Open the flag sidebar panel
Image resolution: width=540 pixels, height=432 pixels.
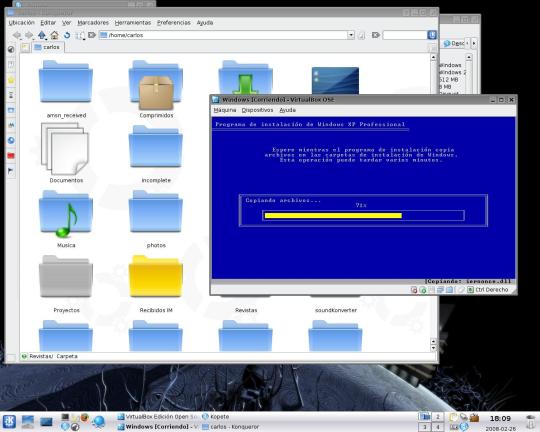pyautogui.click(x=11, y=171)
